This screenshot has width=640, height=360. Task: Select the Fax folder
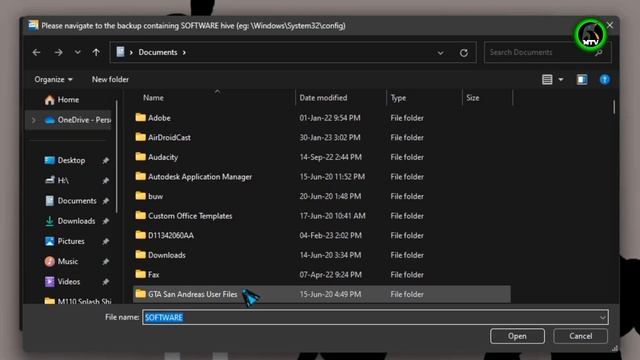pos(322,275)
